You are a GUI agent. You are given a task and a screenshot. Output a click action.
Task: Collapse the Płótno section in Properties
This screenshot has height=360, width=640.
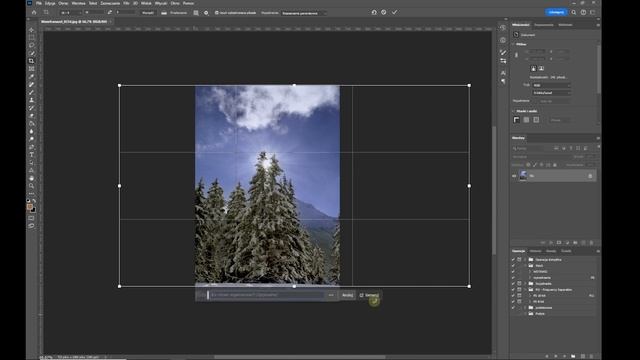click(514, 44)
